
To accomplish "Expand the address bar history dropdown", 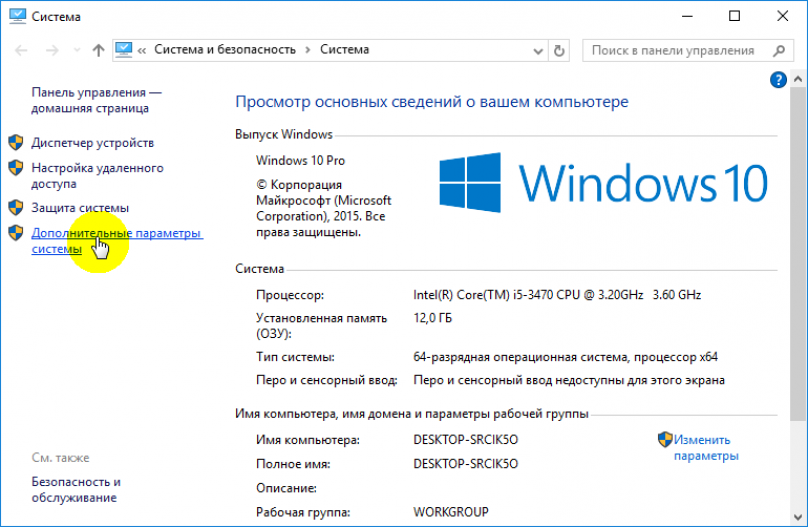I will 537,51.
